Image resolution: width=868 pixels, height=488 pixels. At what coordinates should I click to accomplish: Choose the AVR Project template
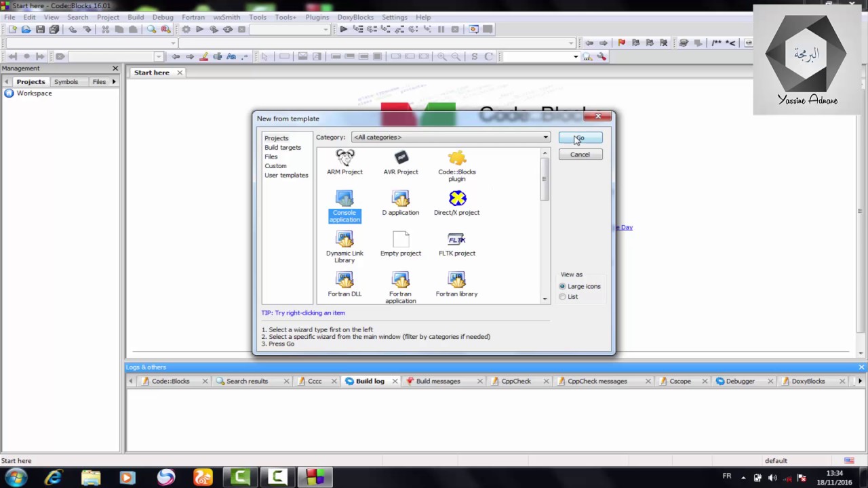401,163
